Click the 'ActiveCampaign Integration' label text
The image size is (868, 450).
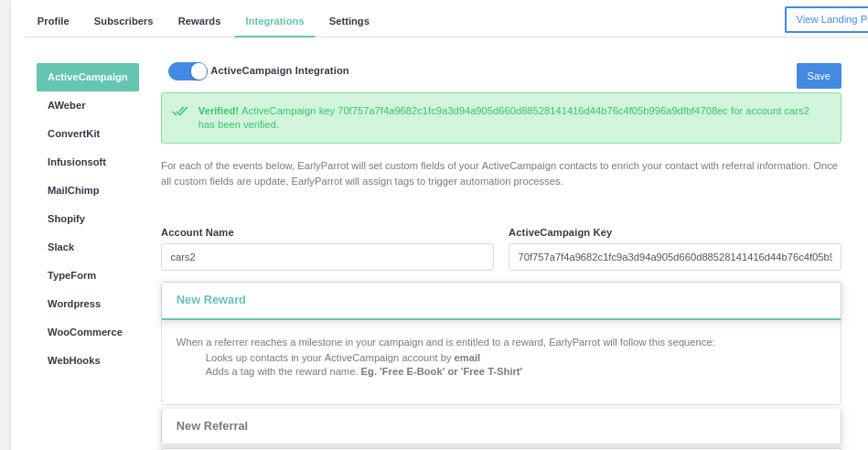[x=280, y=70]
